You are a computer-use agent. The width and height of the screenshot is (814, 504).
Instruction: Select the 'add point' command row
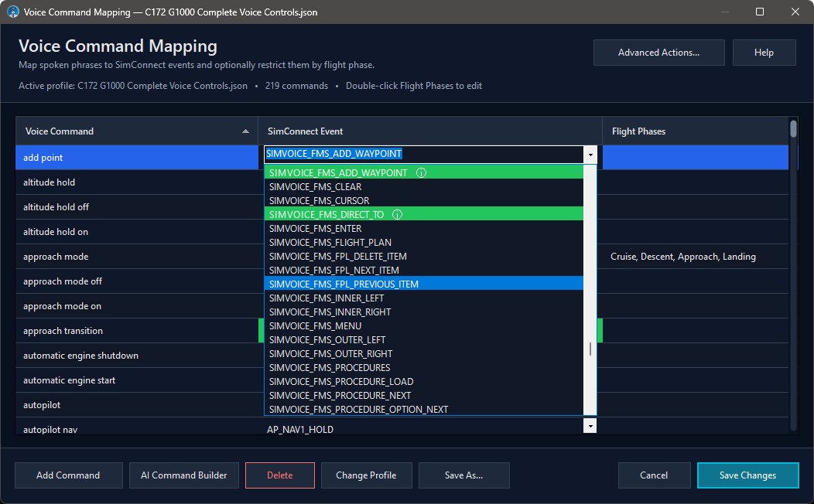pyautogui.click(x=136, y=158)
